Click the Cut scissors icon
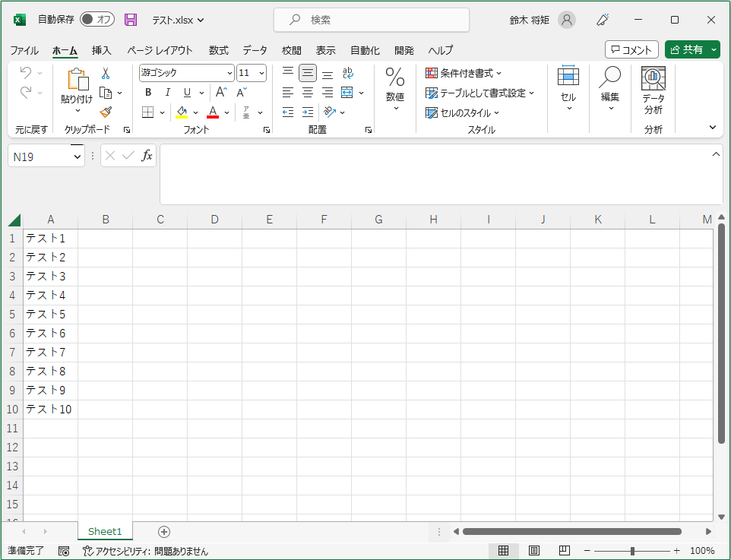 [106, 74]
